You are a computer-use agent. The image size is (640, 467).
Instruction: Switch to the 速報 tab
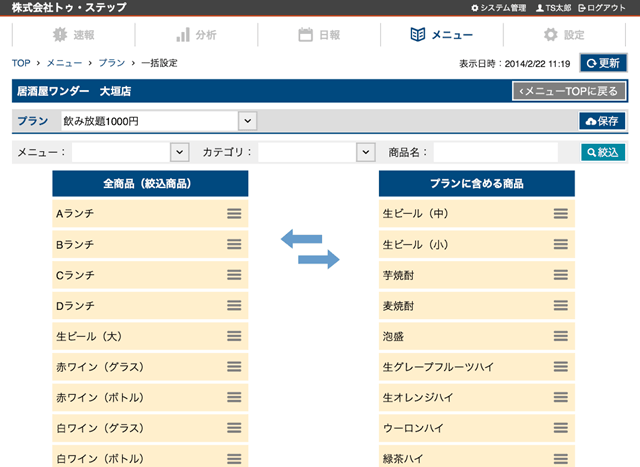coord(73,35)
